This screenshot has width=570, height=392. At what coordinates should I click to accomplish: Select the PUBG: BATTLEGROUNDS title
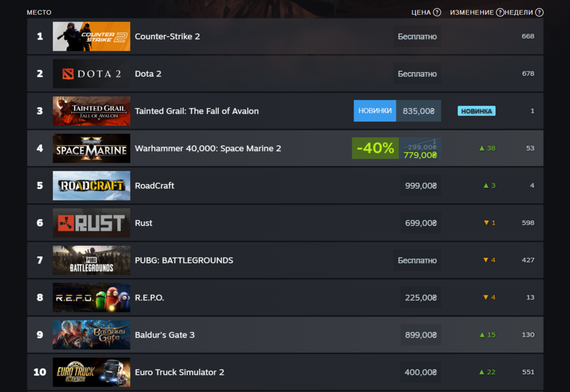point(184,260)
